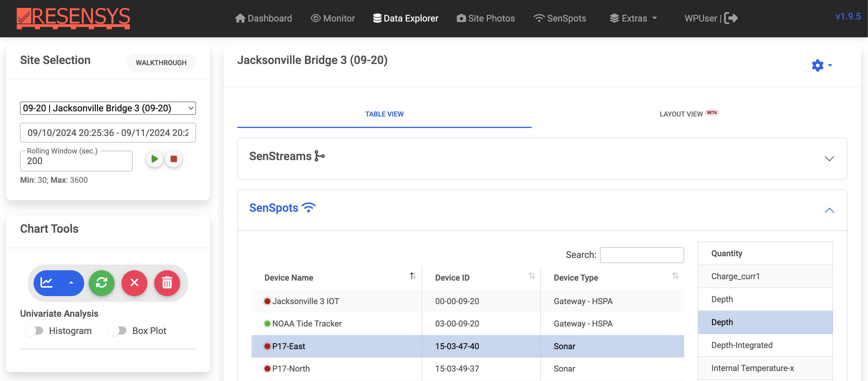Enable the Box Plot toggle
The width and height of the screenshot is (868, 381).
[x=117, y=331]
